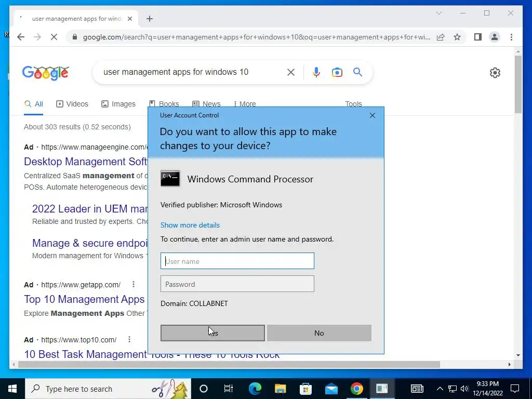Open Chrome side panel
This screenshot has width=532, height=399.
click(478, 37)
